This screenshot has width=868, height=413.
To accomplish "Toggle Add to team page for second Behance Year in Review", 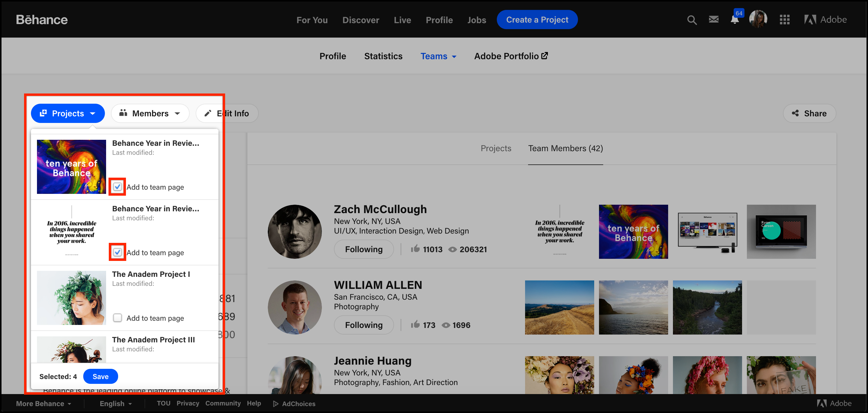I will [117, 252].
